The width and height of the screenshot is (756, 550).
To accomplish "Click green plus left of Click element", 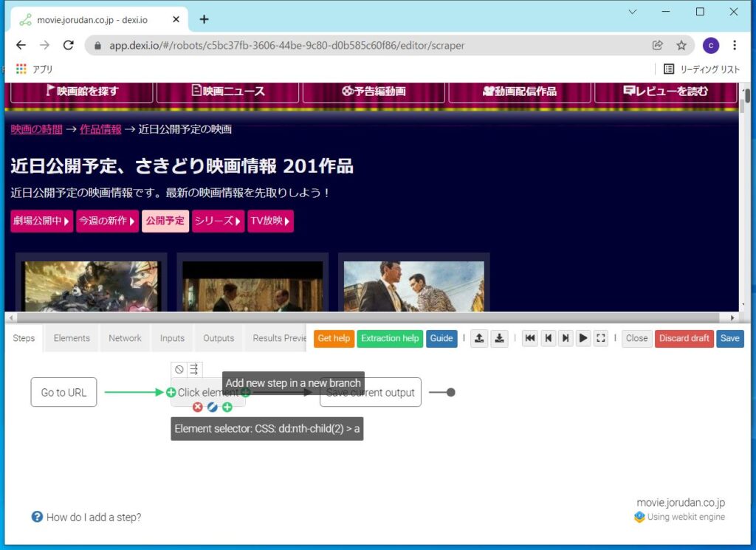I will 171,392.
